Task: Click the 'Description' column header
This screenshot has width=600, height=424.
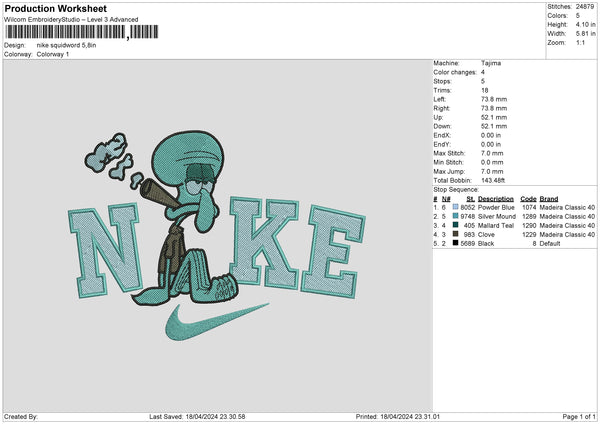Action: click(x=496, y=199)
